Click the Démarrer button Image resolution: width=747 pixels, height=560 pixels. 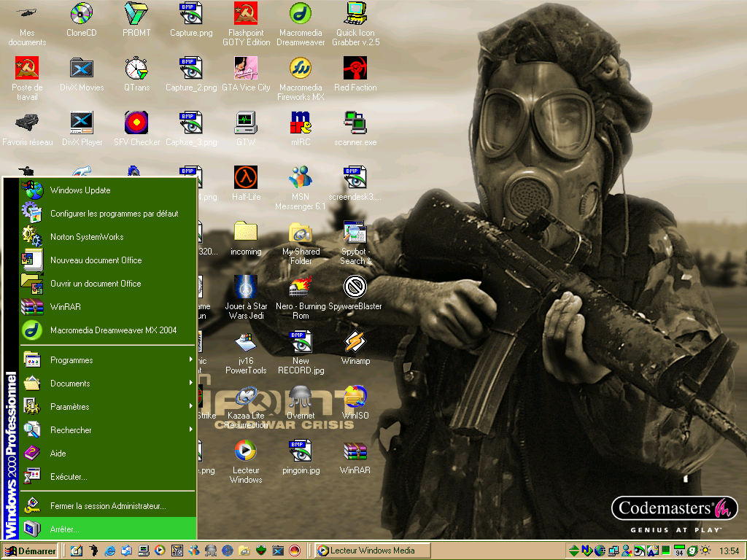(29, 551)
